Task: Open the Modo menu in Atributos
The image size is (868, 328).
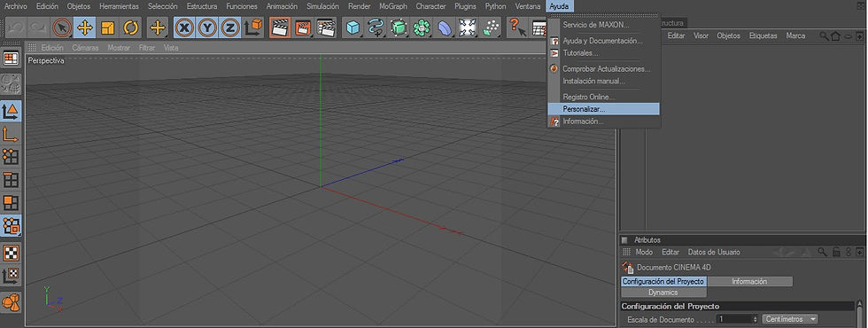Action: click(x=644, y=252)
